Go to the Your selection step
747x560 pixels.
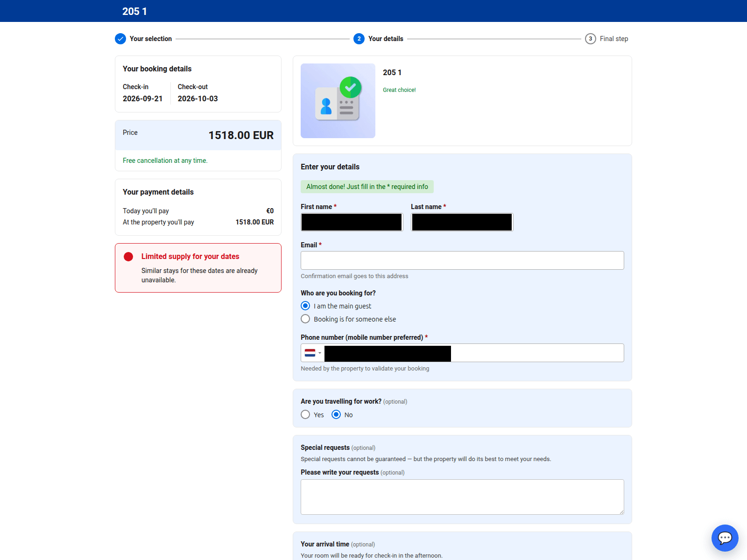click(151, 39)
